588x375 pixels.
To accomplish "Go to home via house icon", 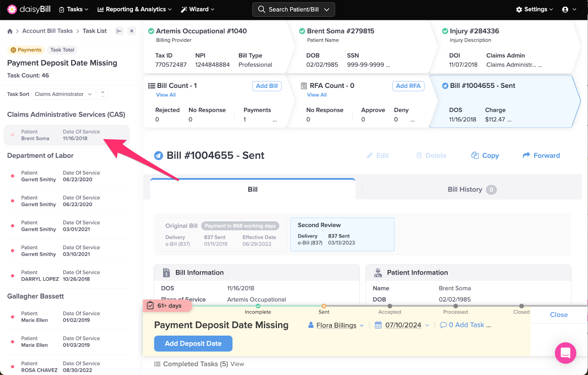I will [10, 31].
